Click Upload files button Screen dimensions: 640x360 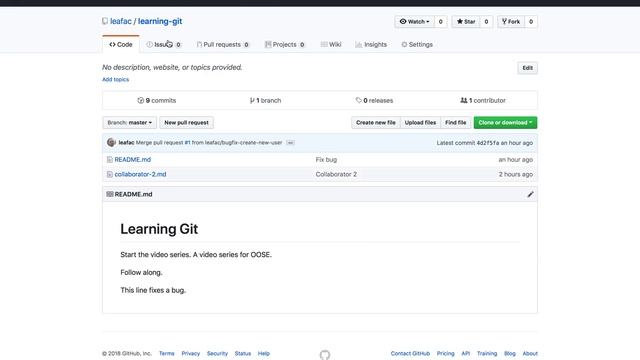pos(420,122)
